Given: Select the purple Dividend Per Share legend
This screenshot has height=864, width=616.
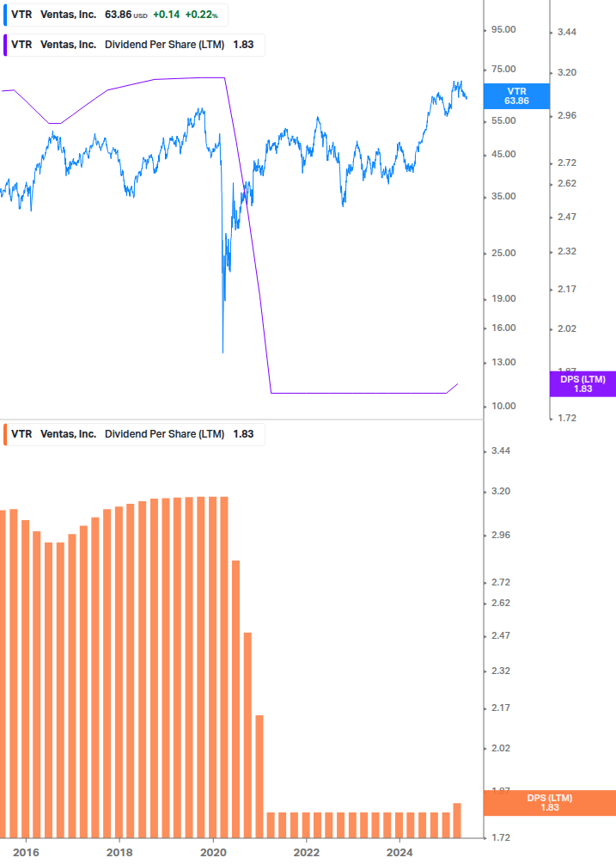Looking at the screenshot, I should [134, 46].
